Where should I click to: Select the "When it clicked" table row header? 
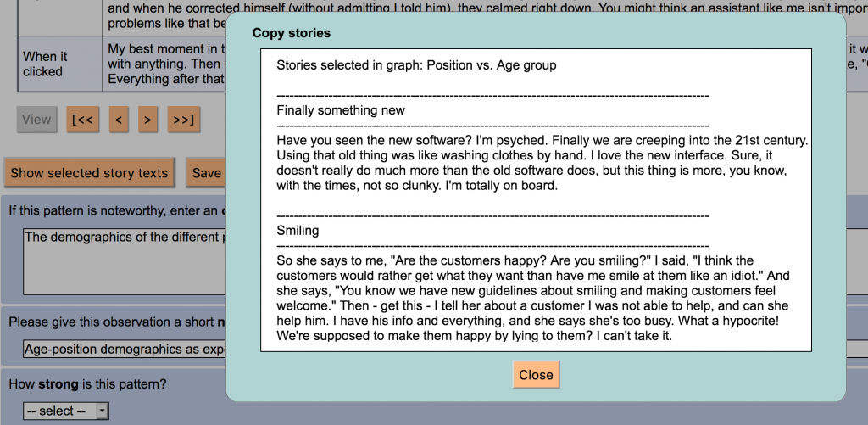46,64
